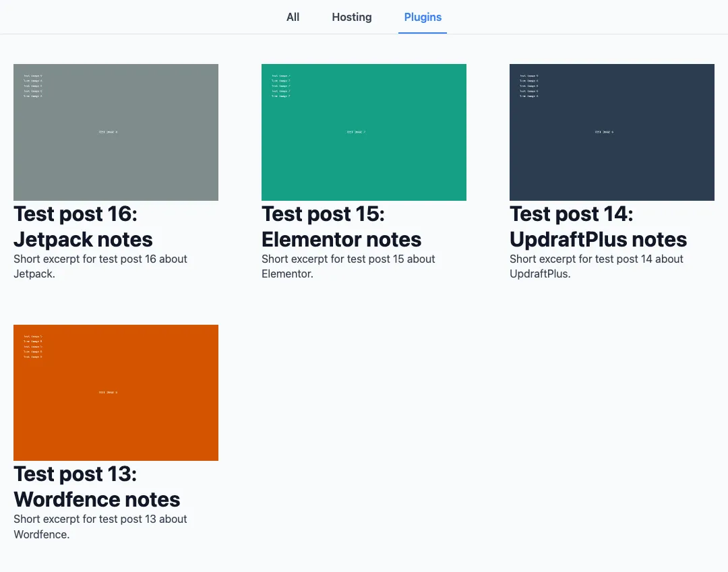Open 'Test post 14: UpdraftPlus notes' title
The image size is (728, 572).
coord(598,227)
